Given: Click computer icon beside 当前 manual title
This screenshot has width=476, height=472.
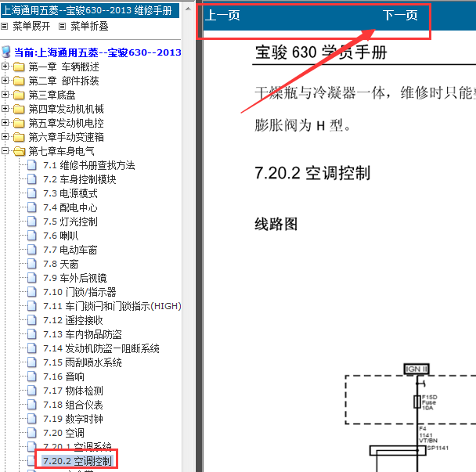Looking at the screenshot, I should coord(6,52).
